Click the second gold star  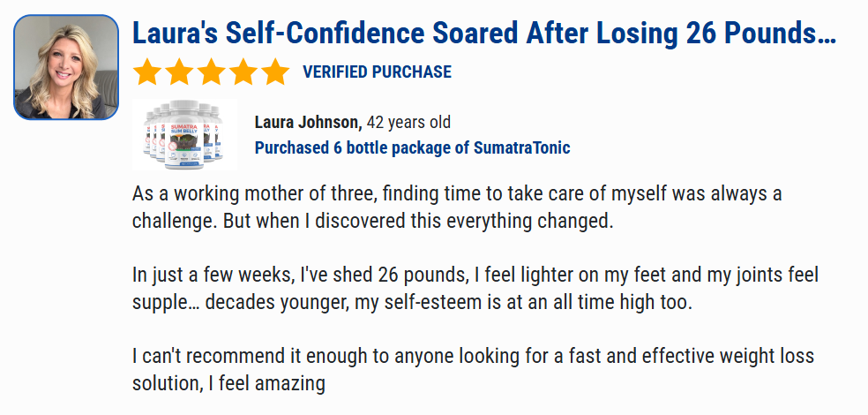179,72
